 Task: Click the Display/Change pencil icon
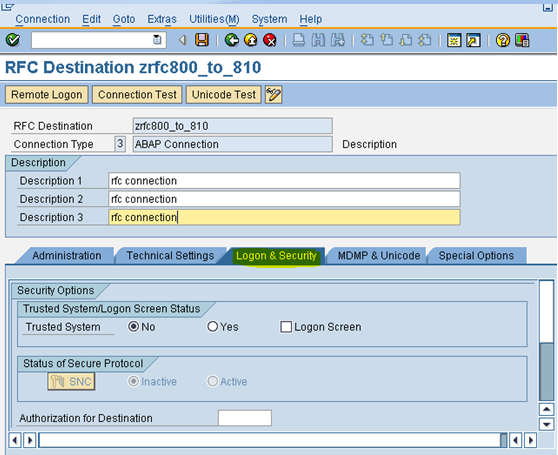coord(273,95)
